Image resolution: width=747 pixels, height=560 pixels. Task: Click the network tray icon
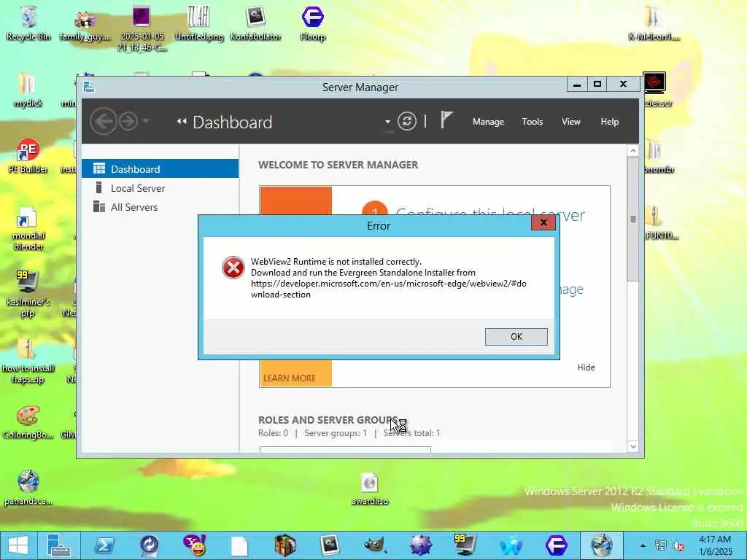661,545
